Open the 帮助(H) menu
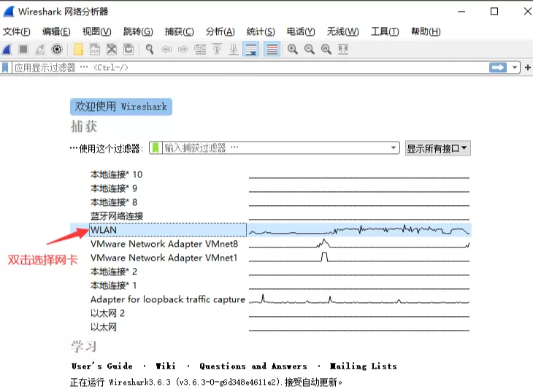The width and height of the screenshot is (533, 392). click(426, 31)
